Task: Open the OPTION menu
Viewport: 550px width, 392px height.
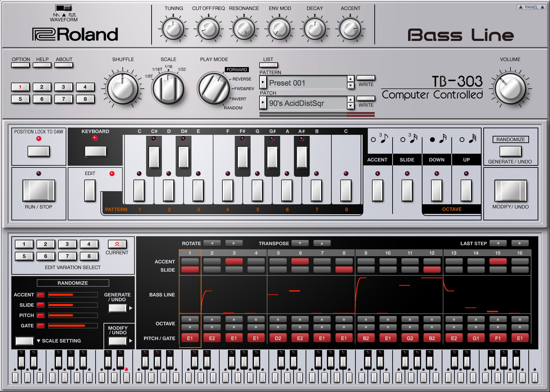Action: click(x=21, y=65)
